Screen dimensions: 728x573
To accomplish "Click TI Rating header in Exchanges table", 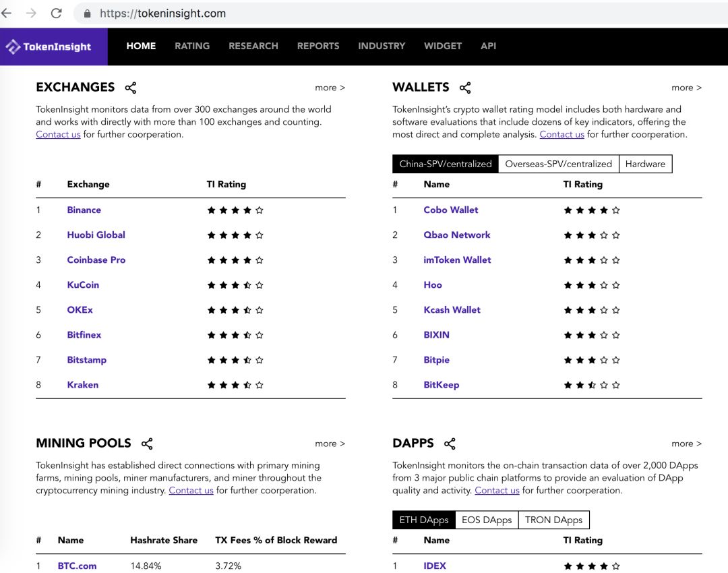I will (x=226, y=184).
